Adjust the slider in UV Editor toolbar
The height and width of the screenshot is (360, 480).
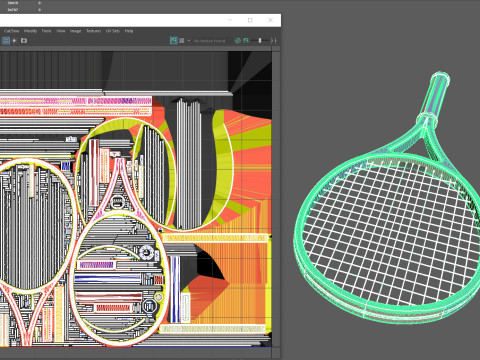(x=260, y=41)
